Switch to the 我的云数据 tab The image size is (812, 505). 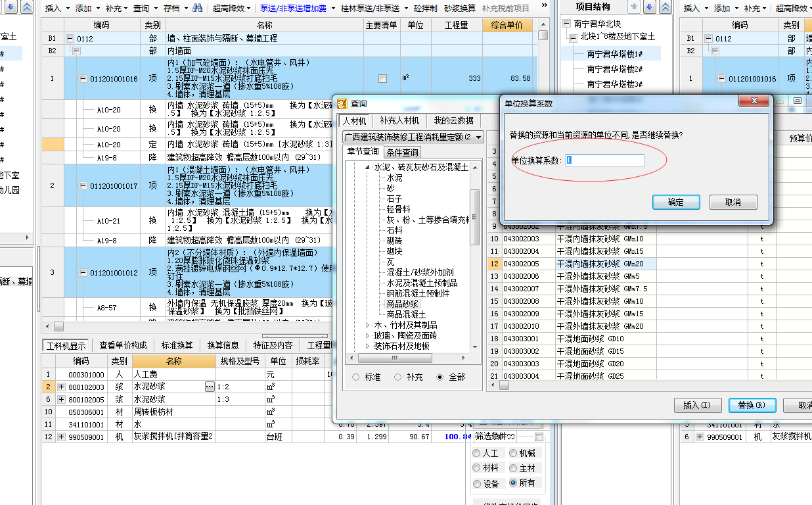tap(453, 121)
